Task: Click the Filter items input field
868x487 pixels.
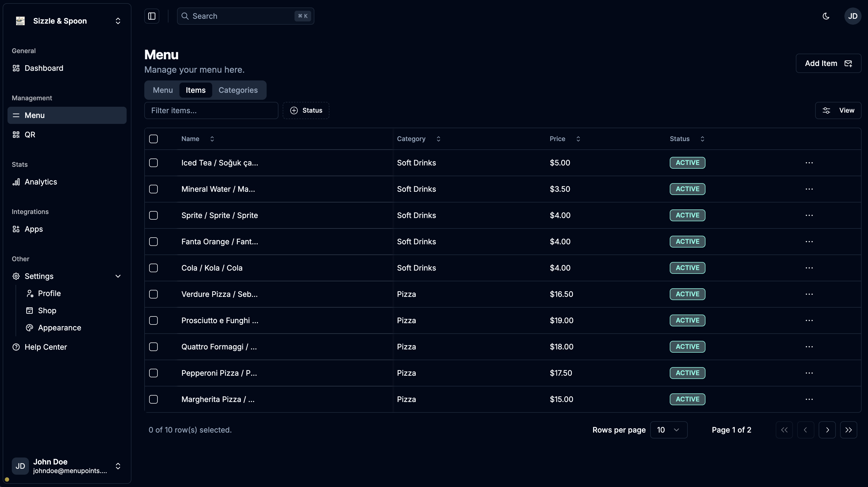Action: click(x=211, y=110)
